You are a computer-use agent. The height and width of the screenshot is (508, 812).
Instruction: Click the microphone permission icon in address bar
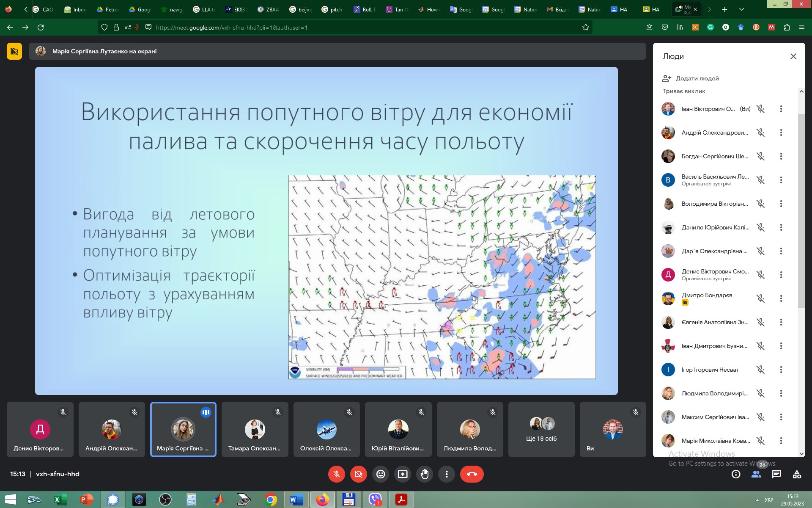coord(137,27)
